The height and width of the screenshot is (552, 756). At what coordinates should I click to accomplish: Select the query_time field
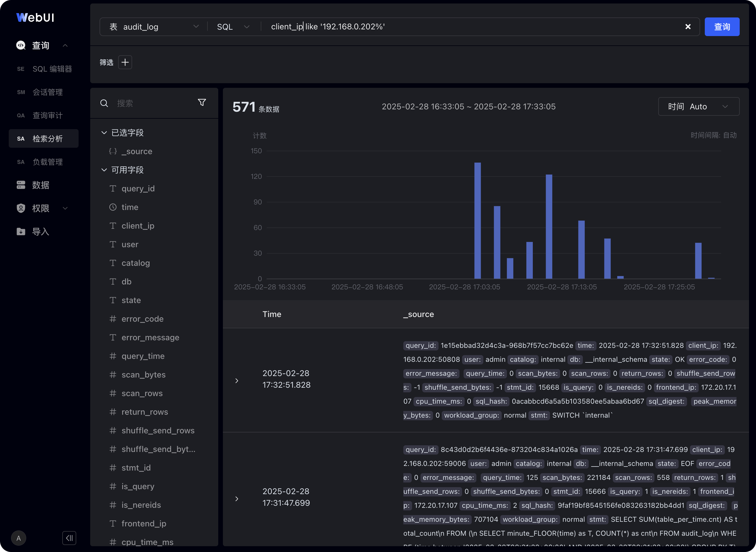pos(143,356)
